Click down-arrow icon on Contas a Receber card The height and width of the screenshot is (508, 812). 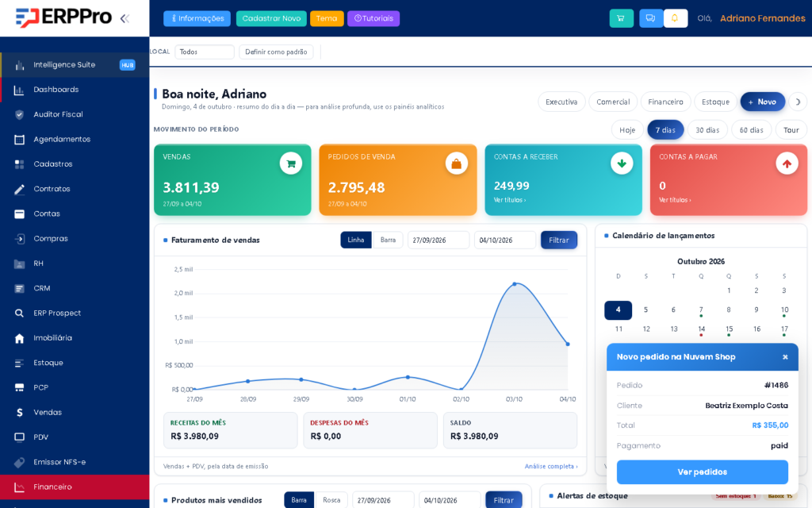(x=622, y=164)
